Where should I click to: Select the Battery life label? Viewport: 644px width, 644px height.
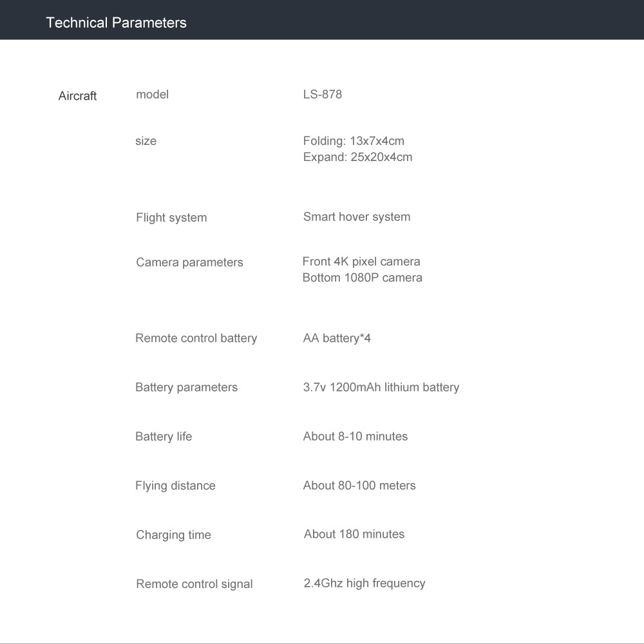[x=164, y=437]
